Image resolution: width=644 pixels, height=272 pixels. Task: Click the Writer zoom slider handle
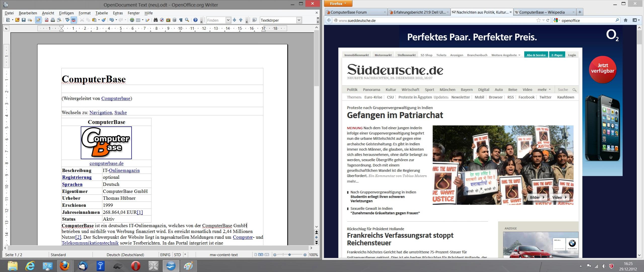(290, 255)
